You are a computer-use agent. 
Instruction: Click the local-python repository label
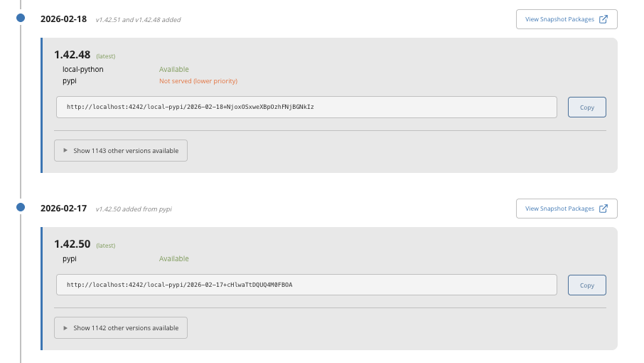82,69
